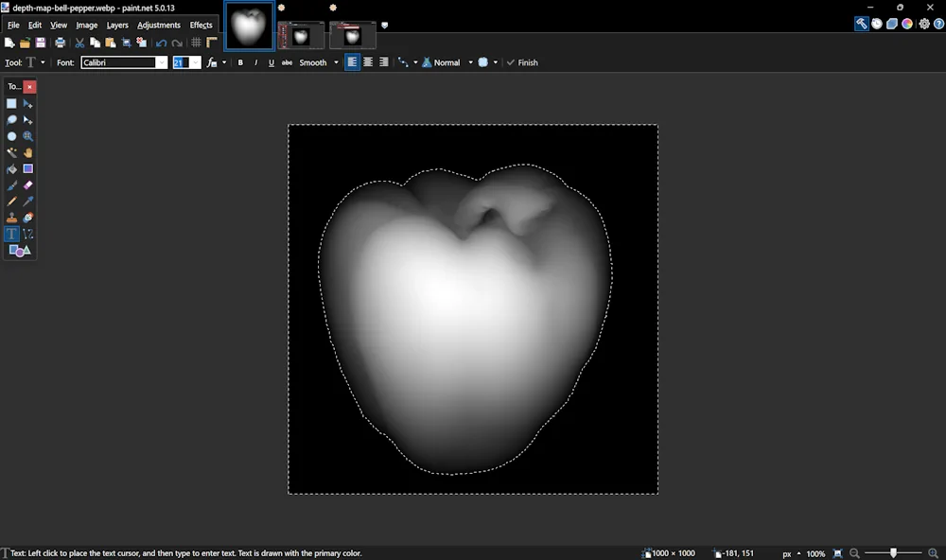
Task: Select the Pan hand tool
Action: point(27,152)
